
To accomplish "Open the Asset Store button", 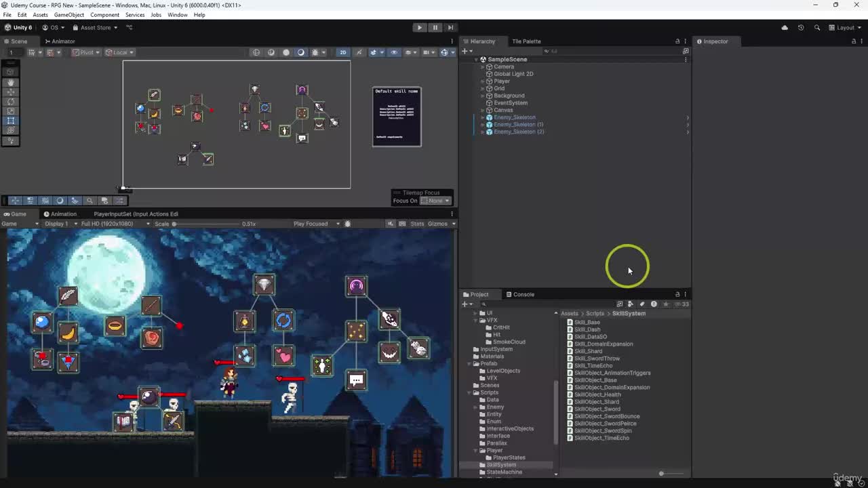I will (96, 28).
